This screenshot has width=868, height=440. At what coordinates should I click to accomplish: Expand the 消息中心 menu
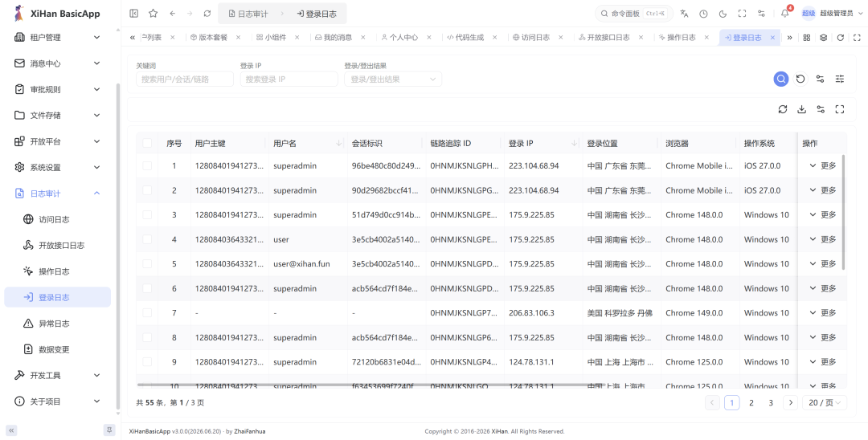coord(58,63)
